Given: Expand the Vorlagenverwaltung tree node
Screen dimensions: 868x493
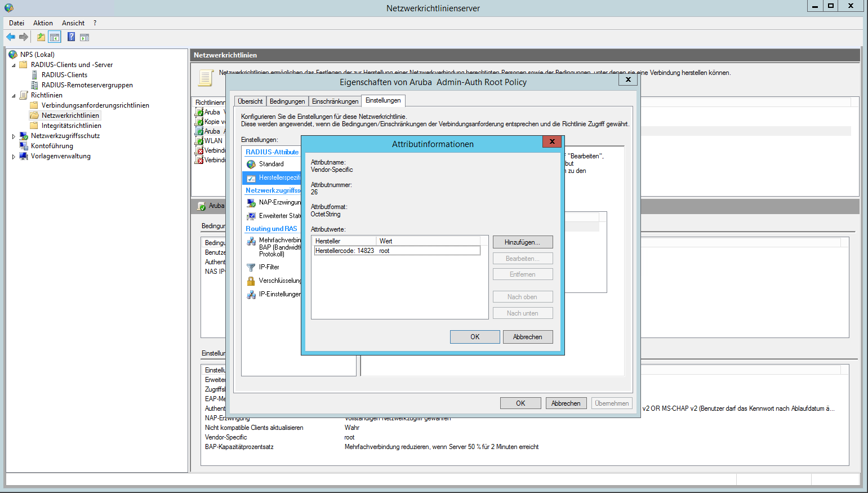Looking at the screenshot, I should click(14, 157).
